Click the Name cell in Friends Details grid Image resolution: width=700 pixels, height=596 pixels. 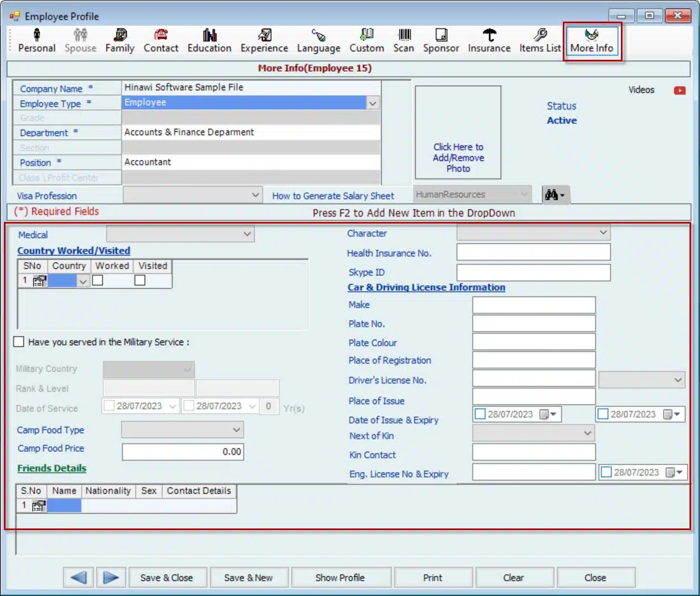(x=64, y=505)
